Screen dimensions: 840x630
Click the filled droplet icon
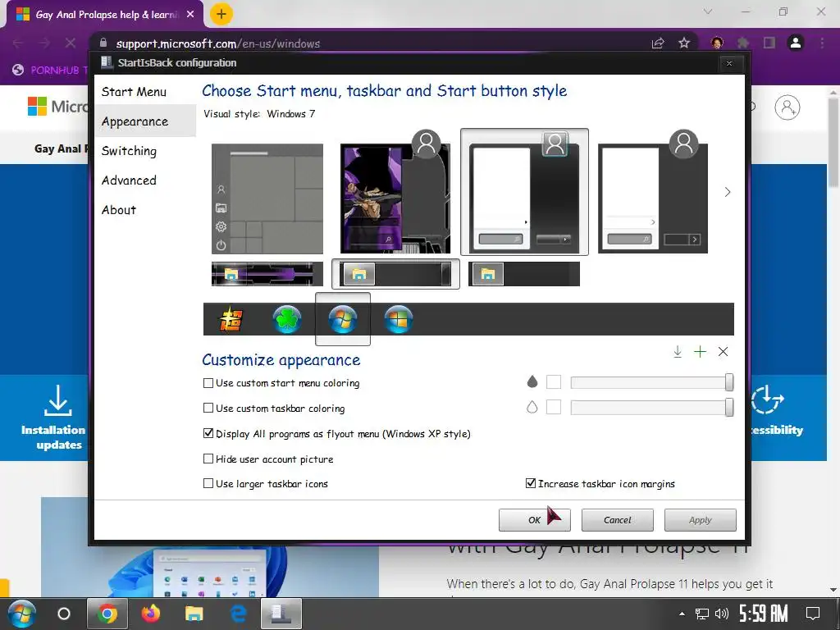[532, 381]
